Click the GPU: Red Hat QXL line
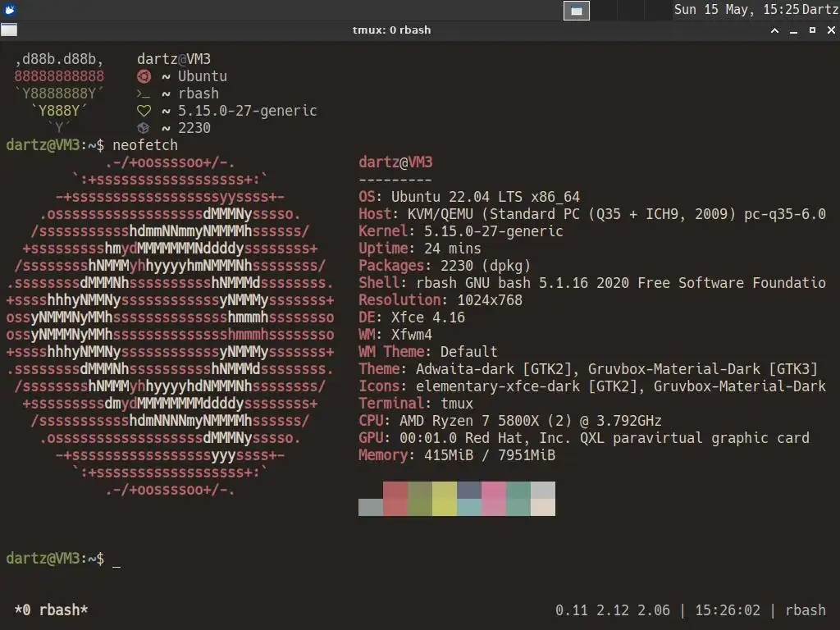 [584, 438]
